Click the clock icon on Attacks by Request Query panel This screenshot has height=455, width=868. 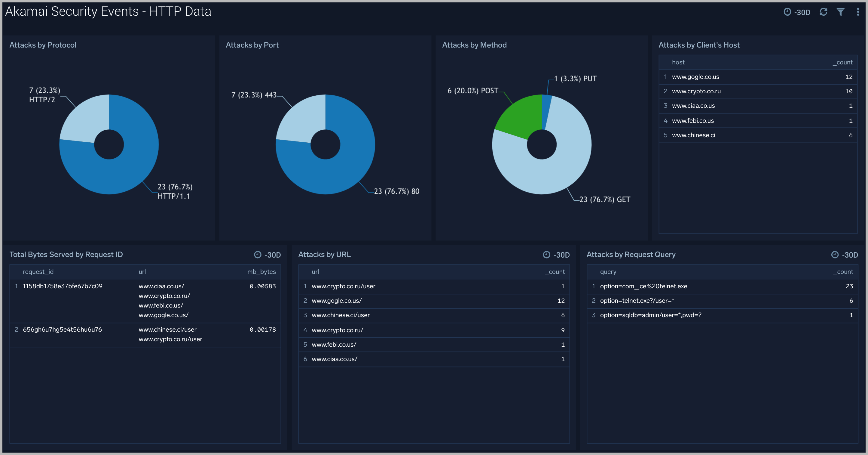point(835,255)
